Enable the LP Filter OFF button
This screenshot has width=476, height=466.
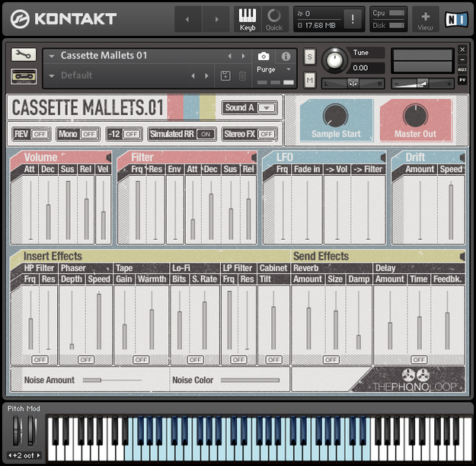pyautogui.click(x=238, y=359)
